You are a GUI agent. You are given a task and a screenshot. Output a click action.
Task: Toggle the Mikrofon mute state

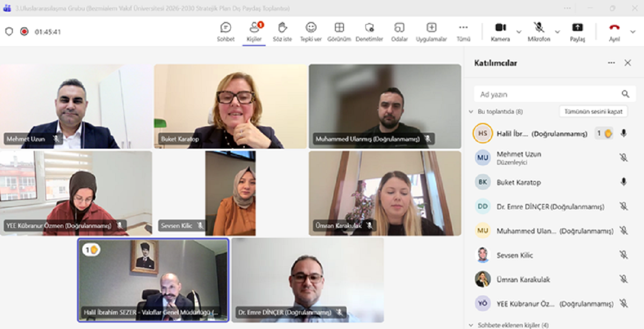click(x=539, y=28)
